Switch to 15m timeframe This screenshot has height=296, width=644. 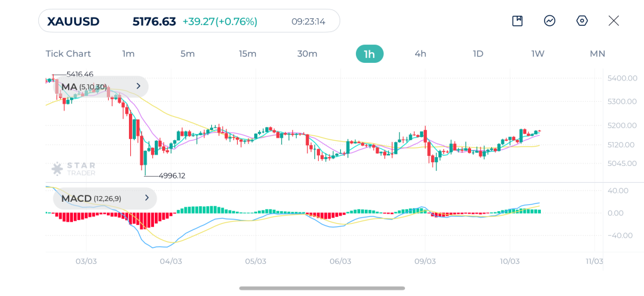click(247, 53)
